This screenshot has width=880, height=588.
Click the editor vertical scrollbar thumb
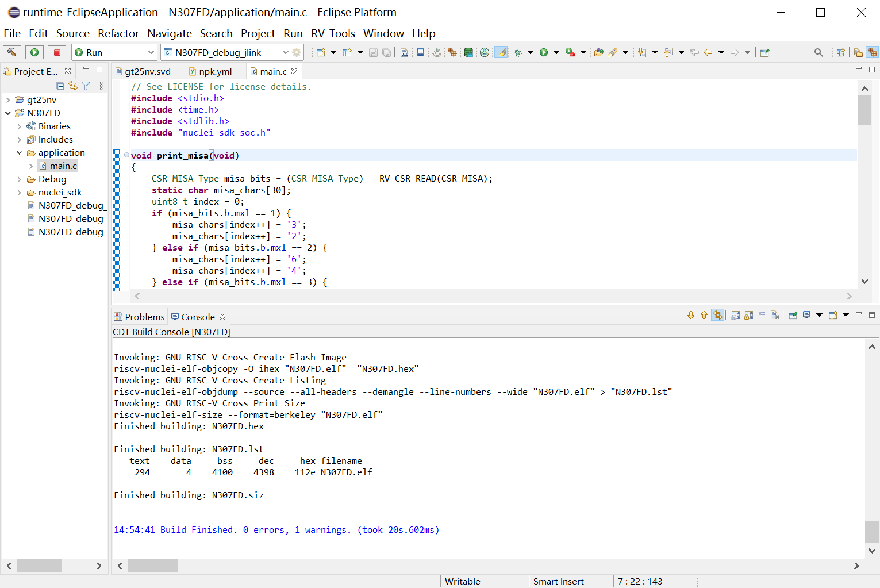tap(864, 110)
